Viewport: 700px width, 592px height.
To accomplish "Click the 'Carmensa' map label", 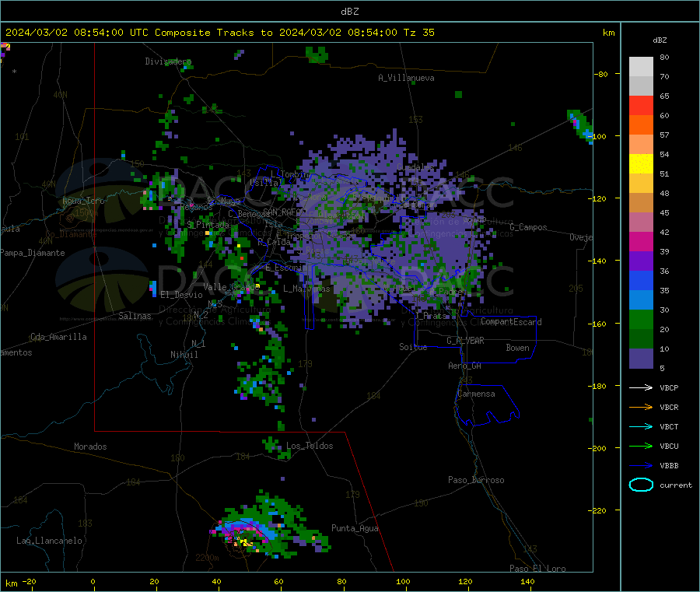I will click(x=476, y=394).
